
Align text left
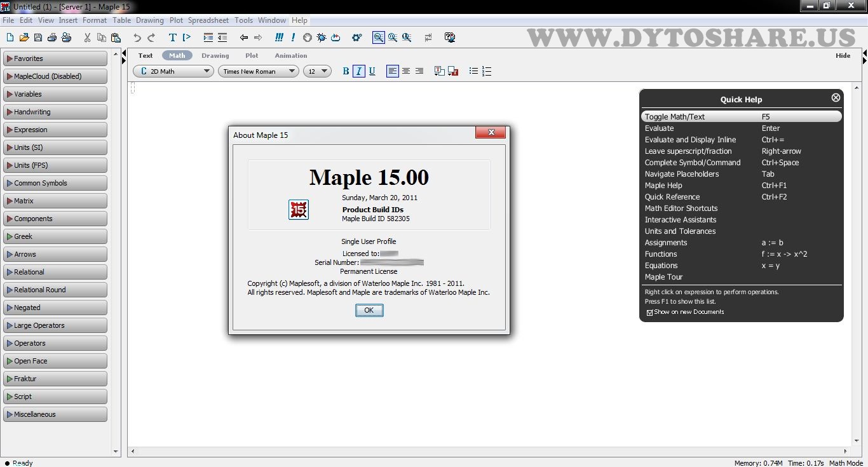(x=393, y=71)
